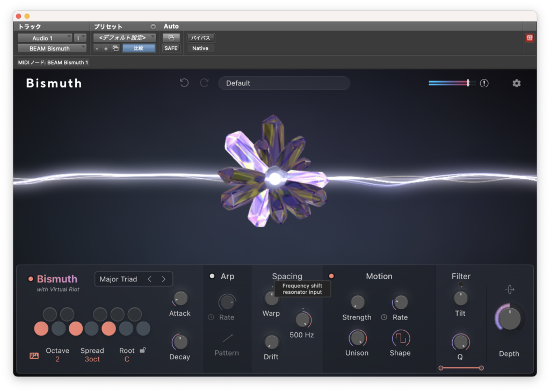The image size is (550, 392).
Task: Click the exclamation warning icon
Action: tap(484, 83)
